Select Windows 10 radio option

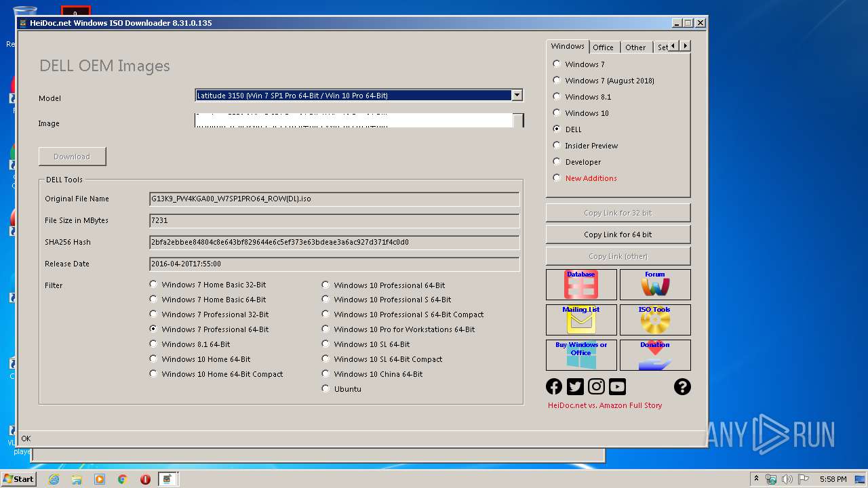(557, 113)
